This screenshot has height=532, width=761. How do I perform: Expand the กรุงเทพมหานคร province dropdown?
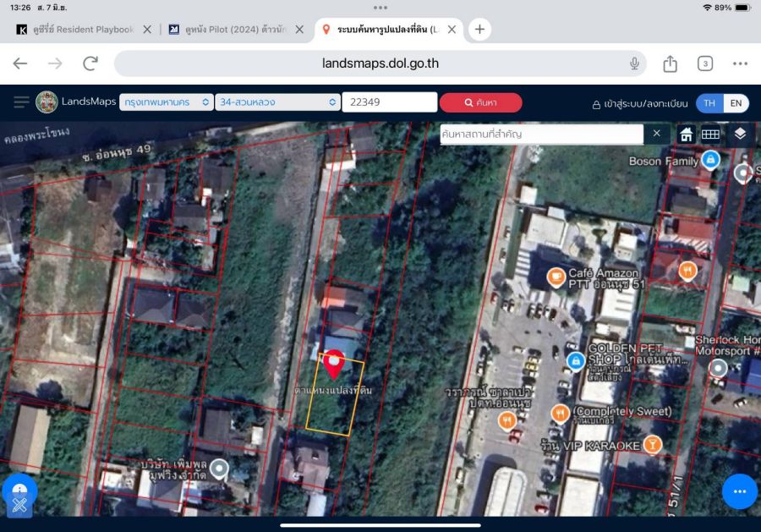click(166, 102)
